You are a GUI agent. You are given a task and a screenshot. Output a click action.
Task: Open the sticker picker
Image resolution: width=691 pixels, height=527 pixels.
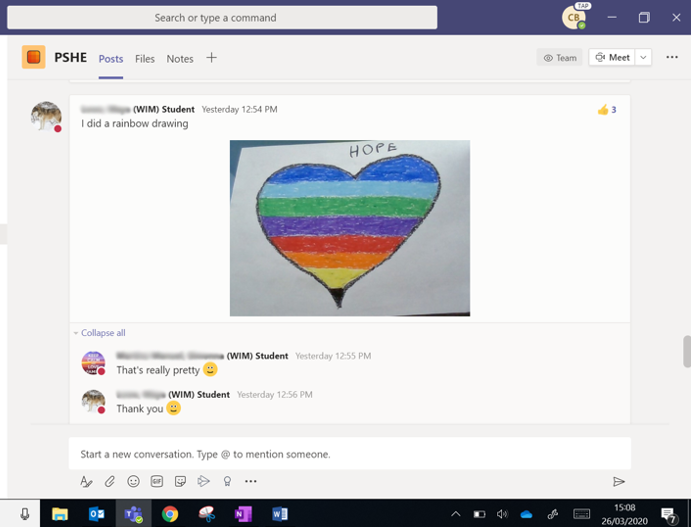[x=180, y=481]
